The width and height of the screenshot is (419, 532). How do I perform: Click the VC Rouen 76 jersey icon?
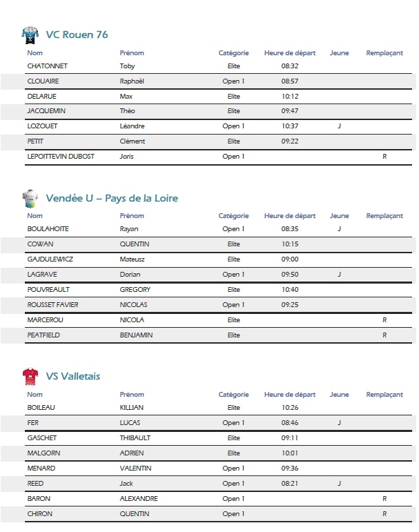coord(30,35)
